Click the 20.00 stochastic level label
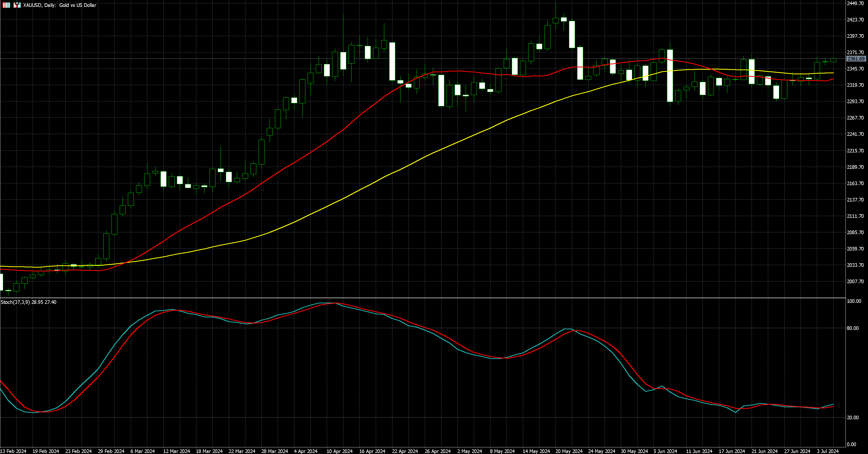Screen dimensions: 868x454 click(853, 417)
